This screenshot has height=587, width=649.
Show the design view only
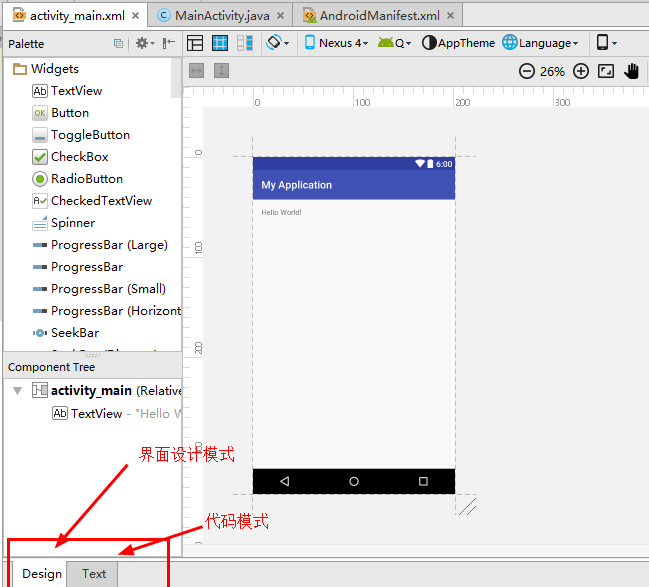[195, 43]
